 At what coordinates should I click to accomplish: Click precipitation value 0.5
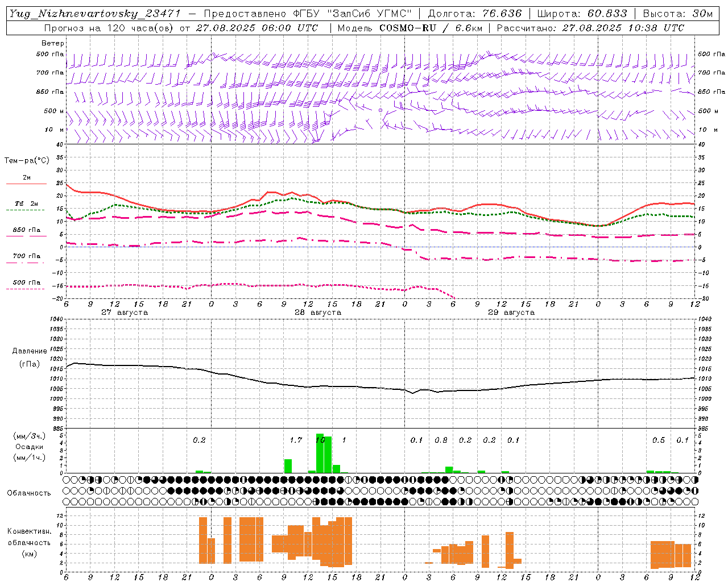tap(659, 440)
